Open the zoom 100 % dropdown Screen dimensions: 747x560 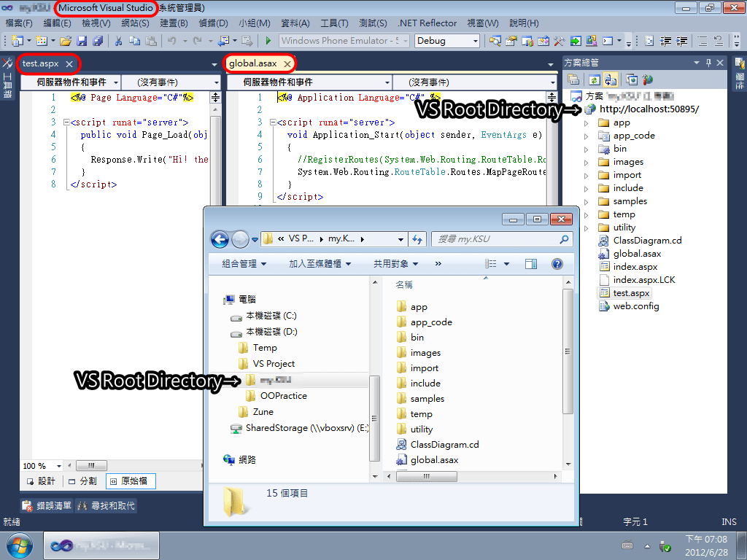point(58,466)
